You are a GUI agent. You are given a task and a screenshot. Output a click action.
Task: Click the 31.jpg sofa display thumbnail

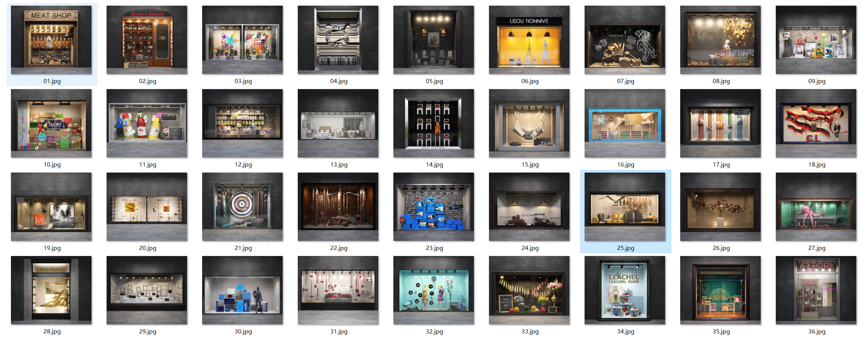click(338, 290)
